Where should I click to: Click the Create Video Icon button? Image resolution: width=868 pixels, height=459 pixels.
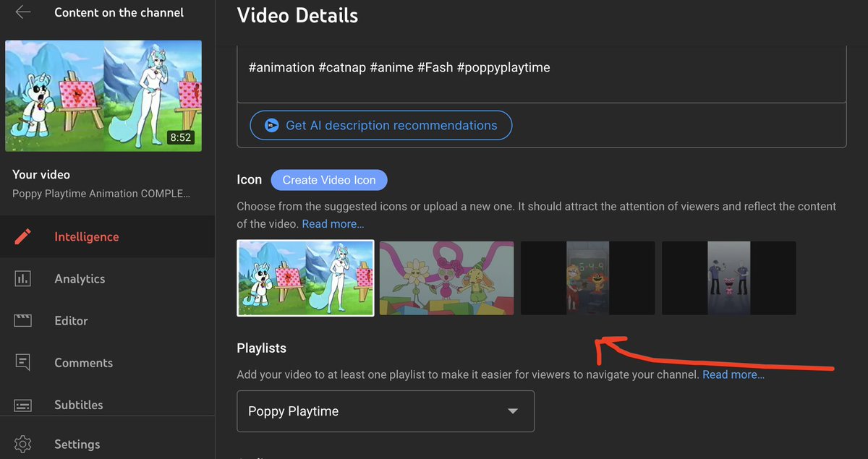329,180
